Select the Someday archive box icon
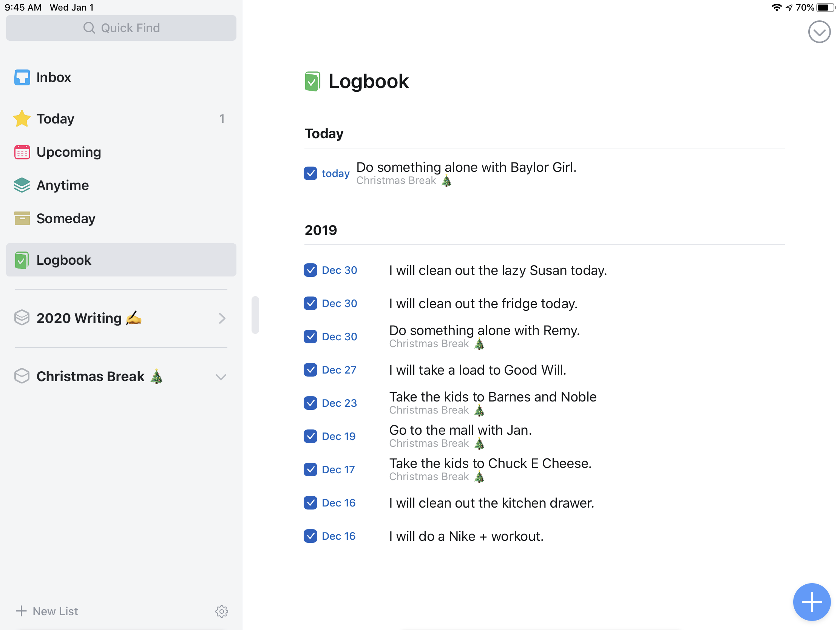Viewport: 840px width, 630px height. pyautogui.click(x=22, y=218)
